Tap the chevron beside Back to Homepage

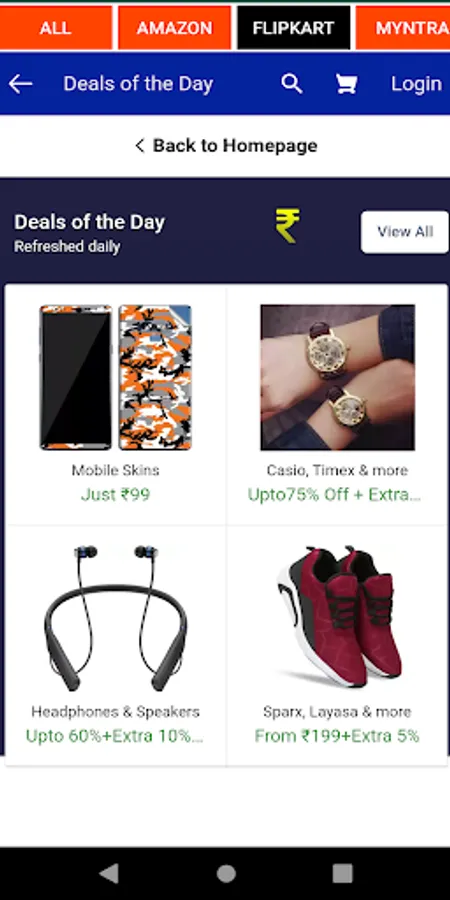pos(139,146)
